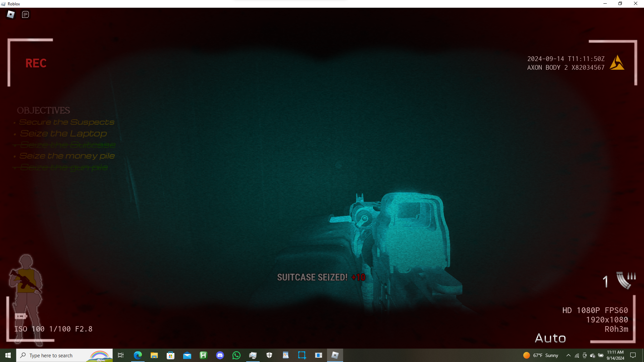The height and width of the screenshot is (362, 644).
Task: Open Windows Security shield icon
Action: (269, 355)
